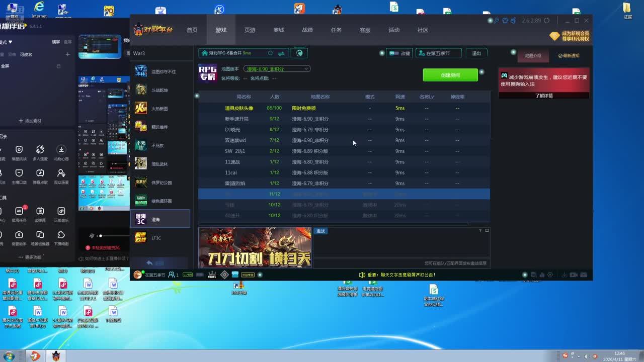Open the 场景切换器 tool icon

tap(40, 238)
